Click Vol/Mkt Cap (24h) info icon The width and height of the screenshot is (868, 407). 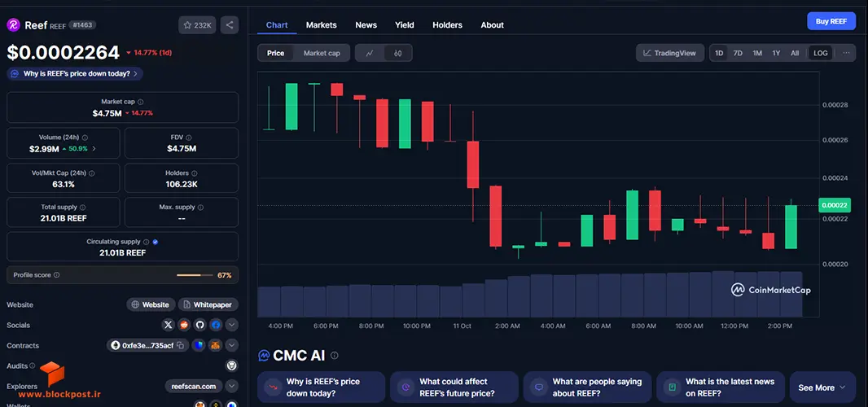point(92,173)
